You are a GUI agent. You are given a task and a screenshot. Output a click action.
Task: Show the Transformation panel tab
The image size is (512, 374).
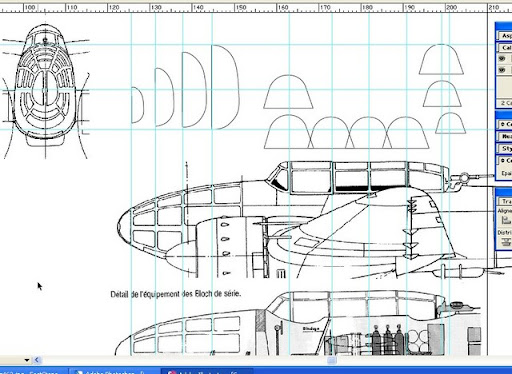506,201
